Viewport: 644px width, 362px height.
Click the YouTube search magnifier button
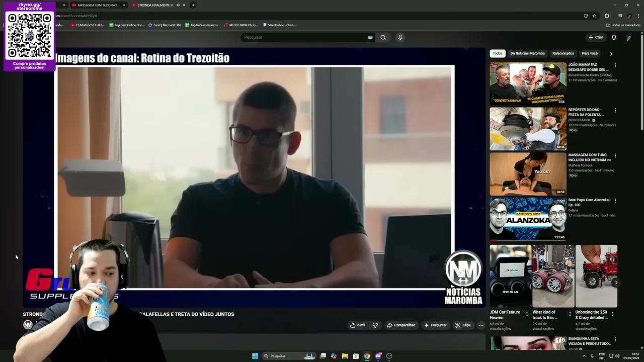tap(383, 37)
